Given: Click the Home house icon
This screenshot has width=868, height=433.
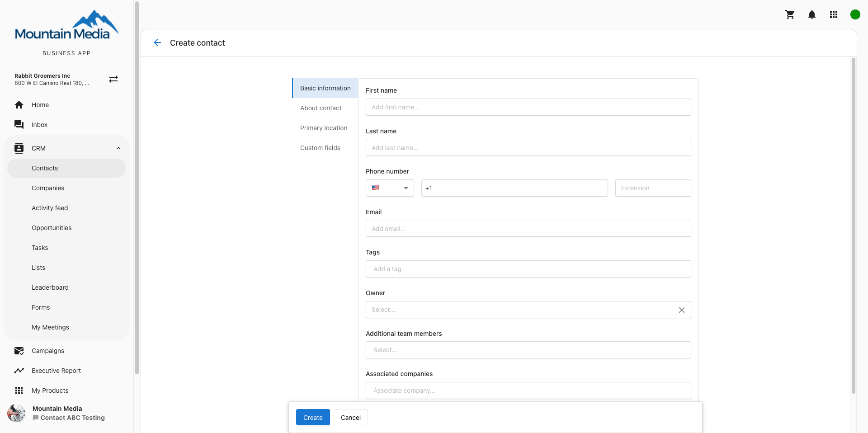Looking at the screenshot, I should [19, 105].
